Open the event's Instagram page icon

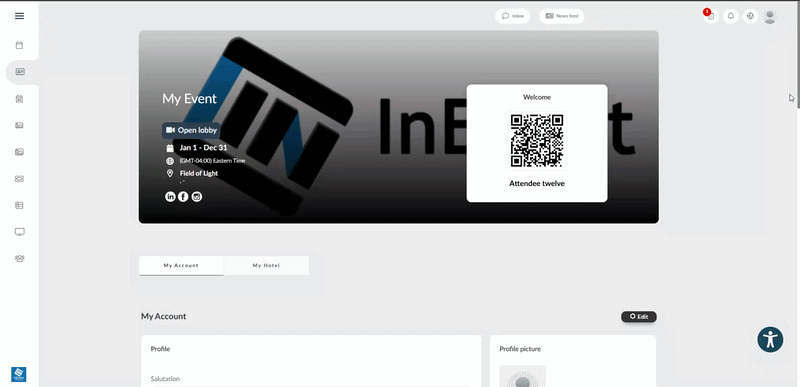tap(196, 197)
